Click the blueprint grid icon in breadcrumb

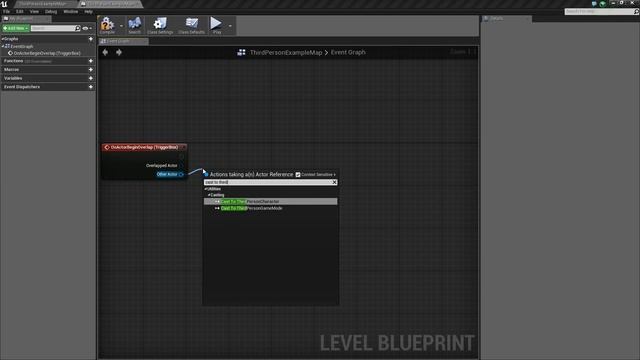coord(241,52)
